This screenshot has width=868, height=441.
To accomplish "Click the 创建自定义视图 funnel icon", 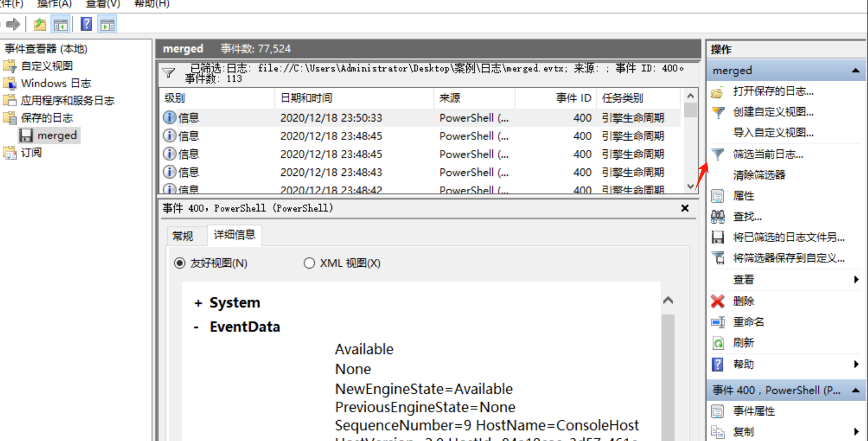I will coord(718,112).
